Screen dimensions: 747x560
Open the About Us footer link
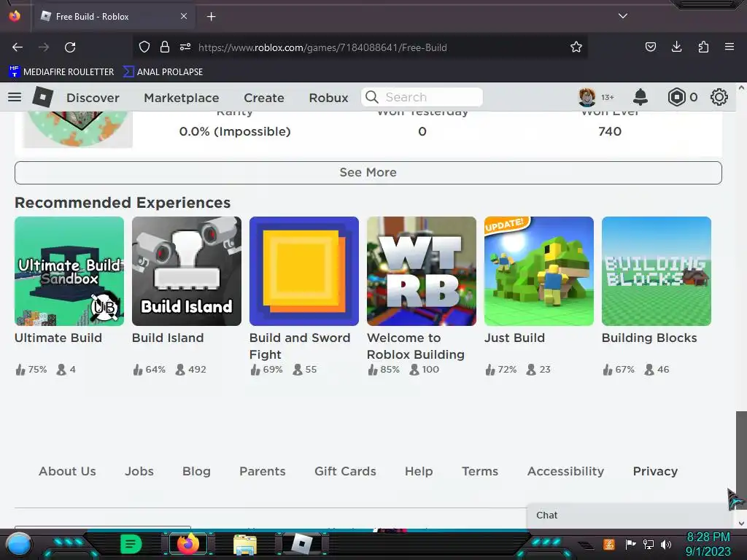[x=67, y=471]
